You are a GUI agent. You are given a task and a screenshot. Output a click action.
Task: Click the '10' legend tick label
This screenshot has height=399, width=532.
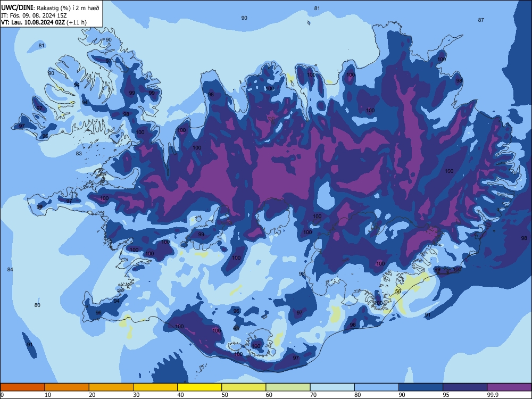(x=48, y=395)
